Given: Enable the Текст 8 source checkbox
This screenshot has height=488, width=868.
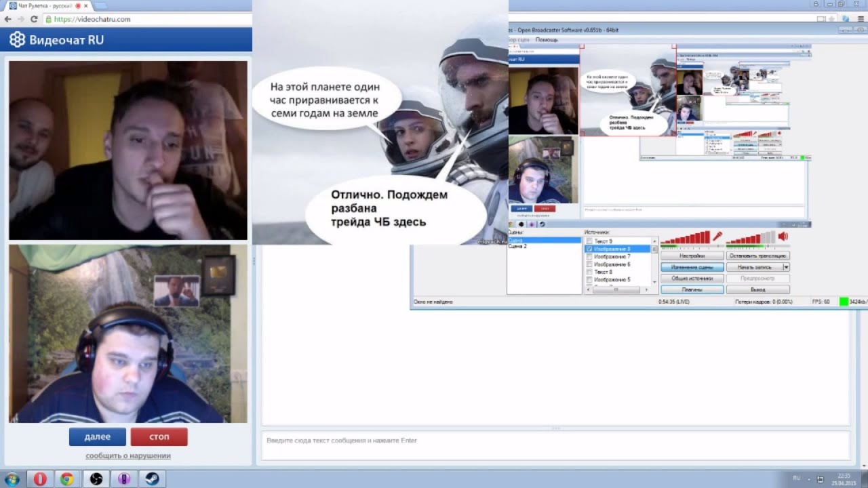Looking at the screenshot, I should click(x=589, y=272).
